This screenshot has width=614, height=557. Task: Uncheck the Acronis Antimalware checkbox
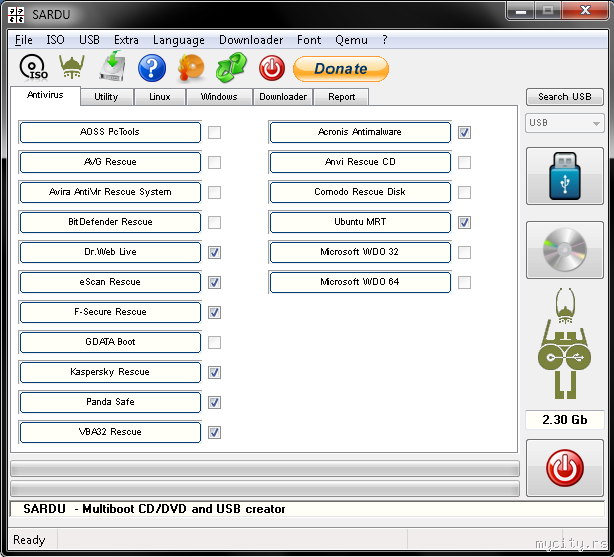click(x=464, y=132)
